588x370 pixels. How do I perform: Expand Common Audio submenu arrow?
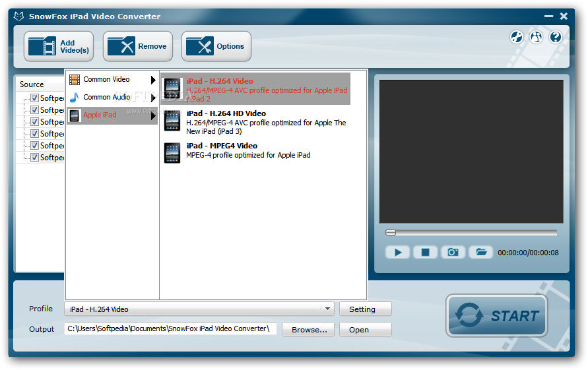point(153,98)
